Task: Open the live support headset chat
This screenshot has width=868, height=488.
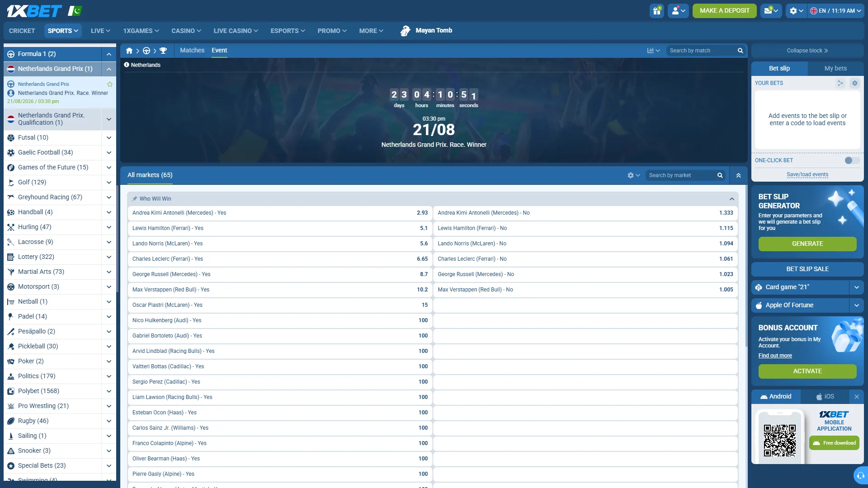Action: click(861, 475)
